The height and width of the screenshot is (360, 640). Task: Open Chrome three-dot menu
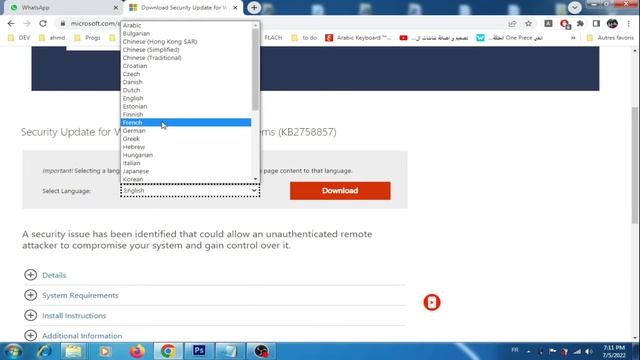(629, 24)
